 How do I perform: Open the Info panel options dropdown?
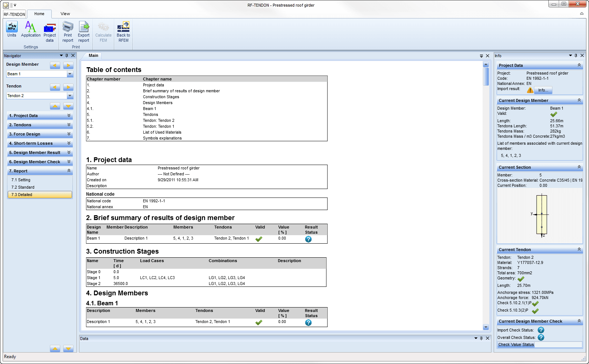(570, 55)
